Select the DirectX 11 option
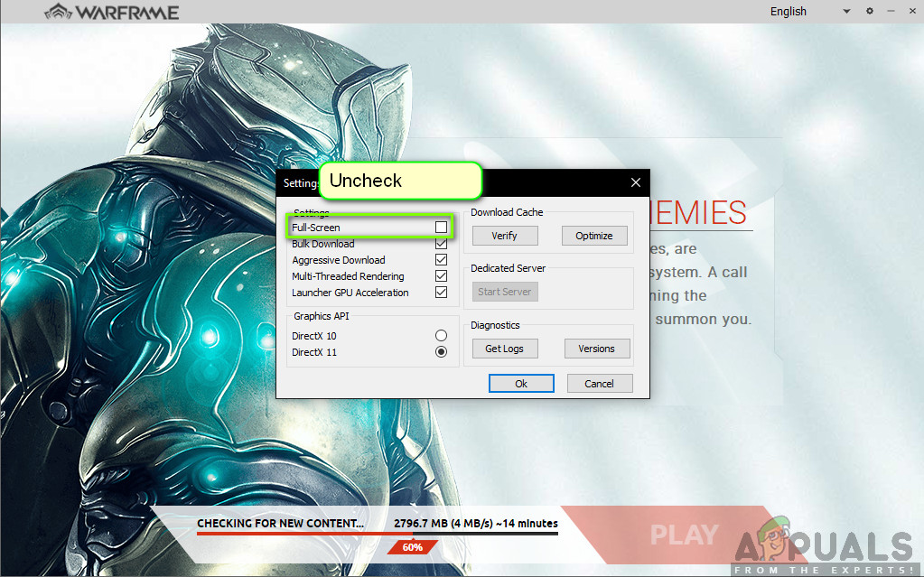924x577 pixels. 441,351
